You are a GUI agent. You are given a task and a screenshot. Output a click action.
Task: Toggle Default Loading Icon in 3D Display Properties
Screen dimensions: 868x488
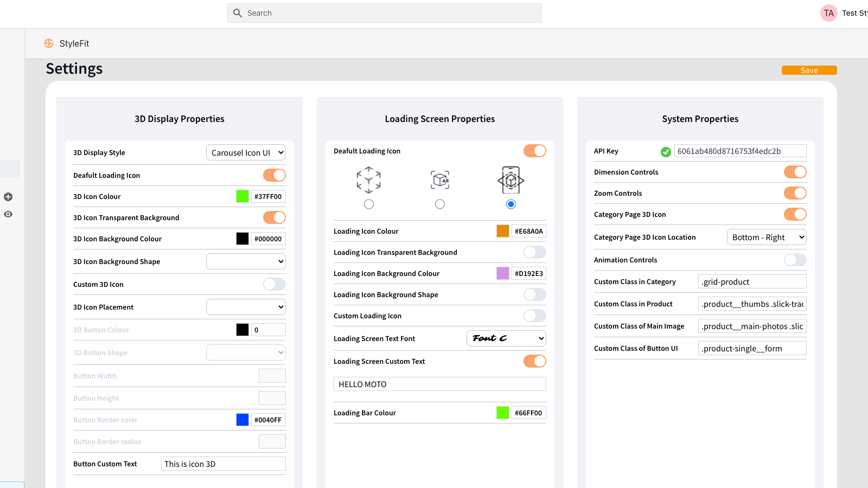coord(275,175)
